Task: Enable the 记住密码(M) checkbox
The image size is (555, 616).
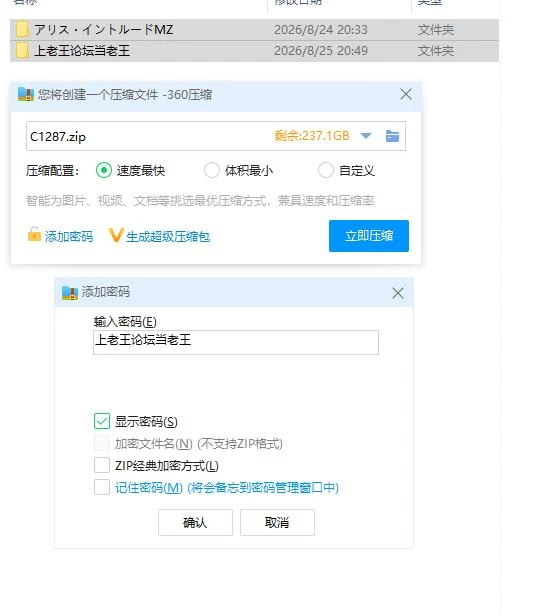Action: pyautogui.click(x=102, y=487)
